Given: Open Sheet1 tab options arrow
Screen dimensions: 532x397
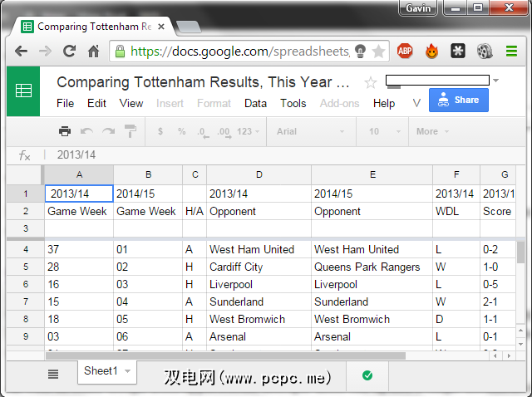Looking at the screenshot, I should (x=127, y=371).
